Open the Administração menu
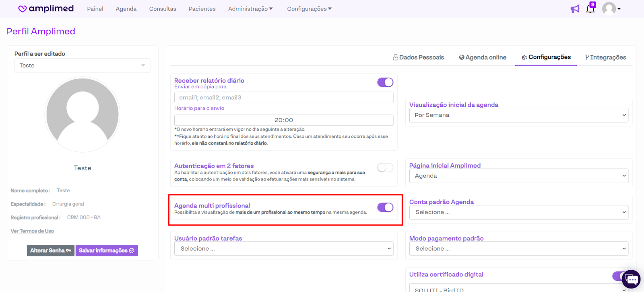 [250, 9]
